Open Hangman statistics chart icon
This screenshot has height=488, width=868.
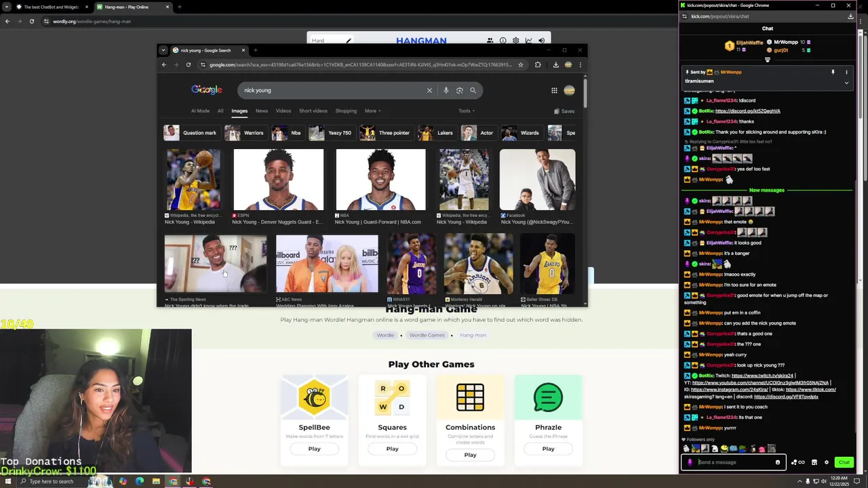coord(528,41)
